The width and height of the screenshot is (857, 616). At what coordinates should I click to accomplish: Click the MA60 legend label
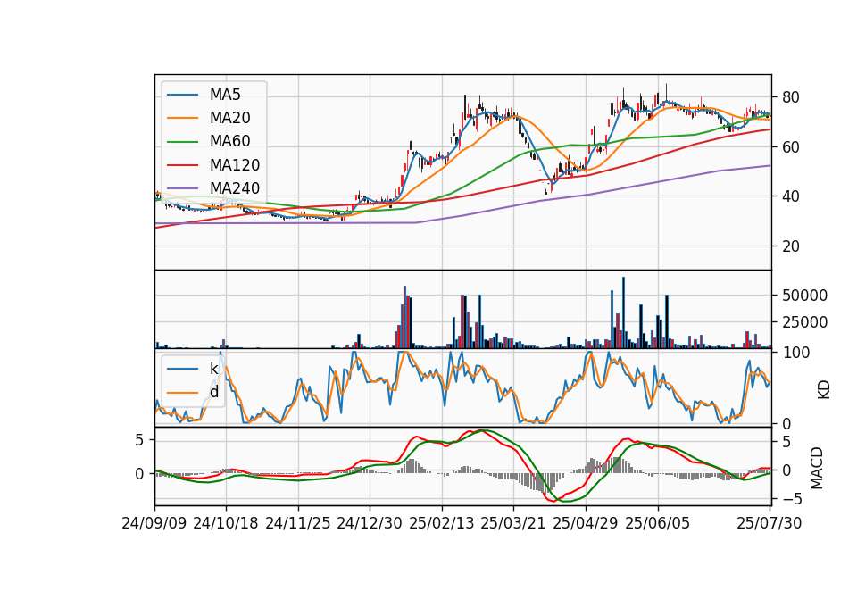click(230, 142)
